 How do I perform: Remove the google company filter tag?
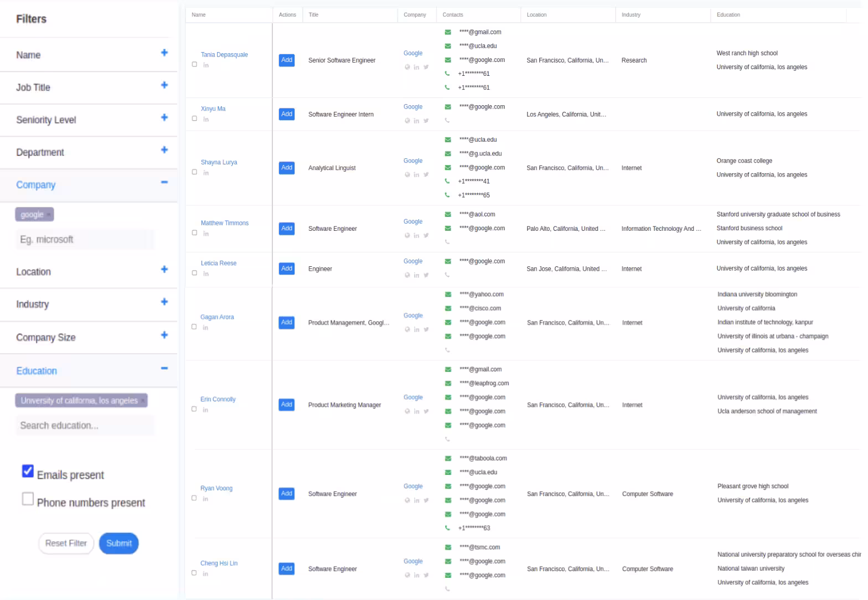click(x=49, y=215)
